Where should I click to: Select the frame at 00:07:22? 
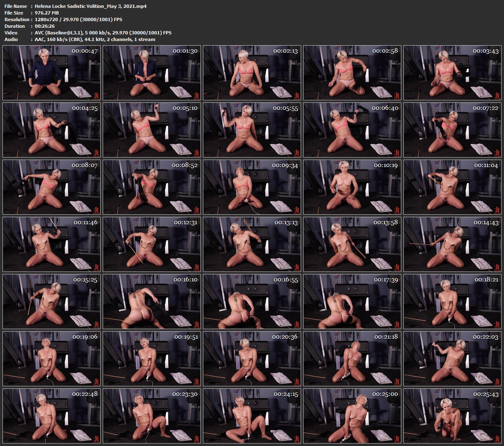pyautogui.click(x=453, y=130)
